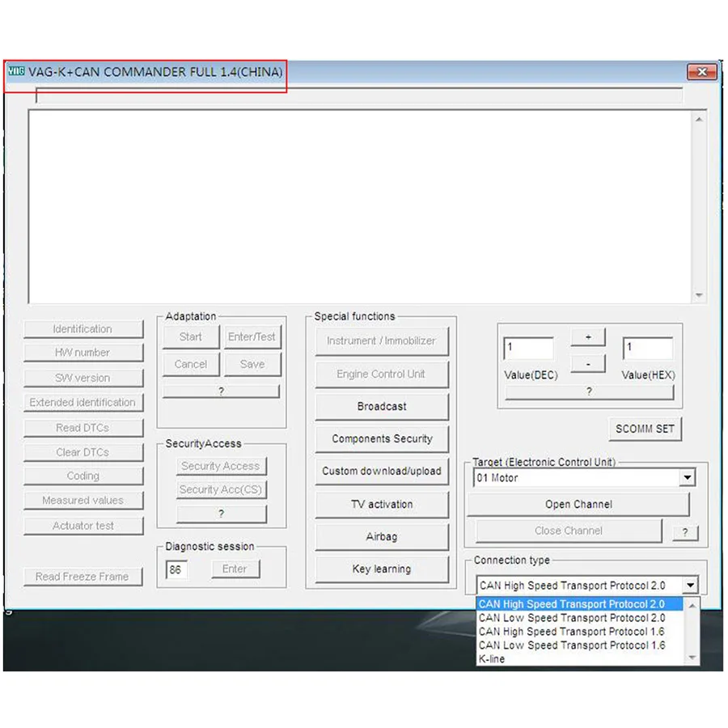Expand the Target Electronic Control Unit dropdown

[687, 477]
